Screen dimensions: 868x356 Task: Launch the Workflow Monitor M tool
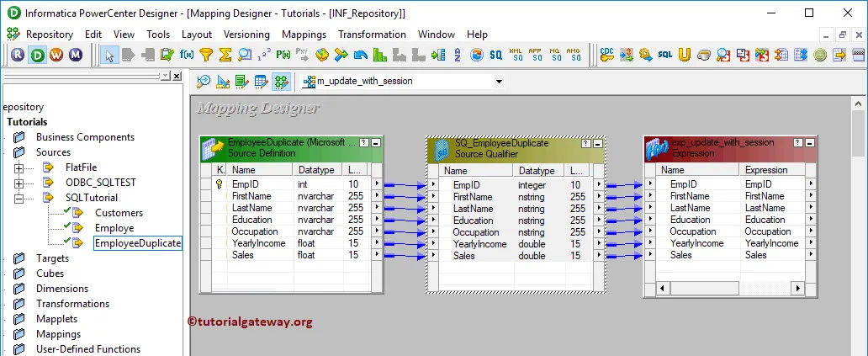[x=76, y=55]
